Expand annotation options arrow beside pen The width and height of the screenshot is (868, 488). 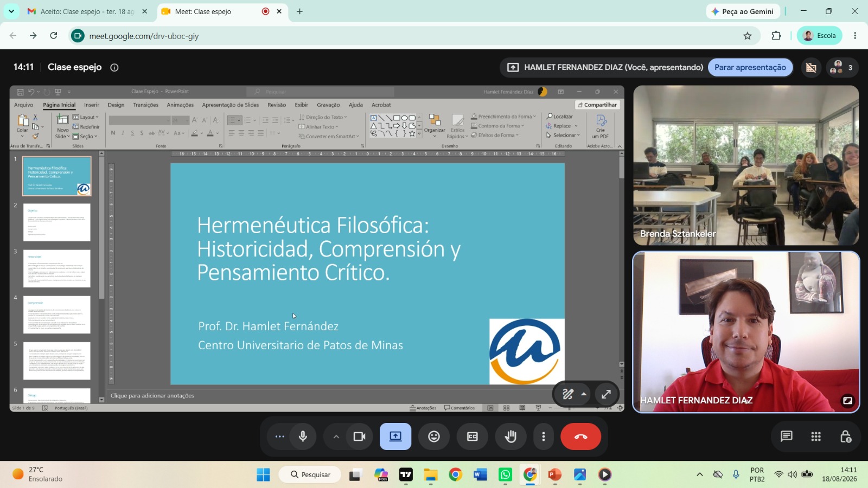[584, 394]
